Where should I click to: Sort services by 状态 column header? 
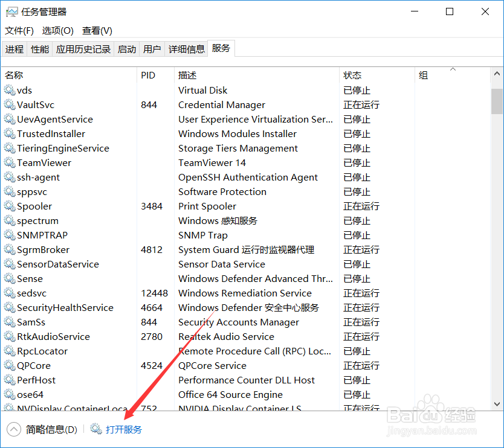point(377,75)
